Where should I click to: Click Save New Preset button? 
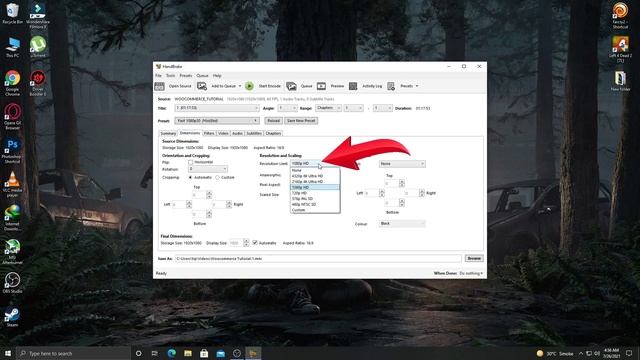click(x=301, y=121)
